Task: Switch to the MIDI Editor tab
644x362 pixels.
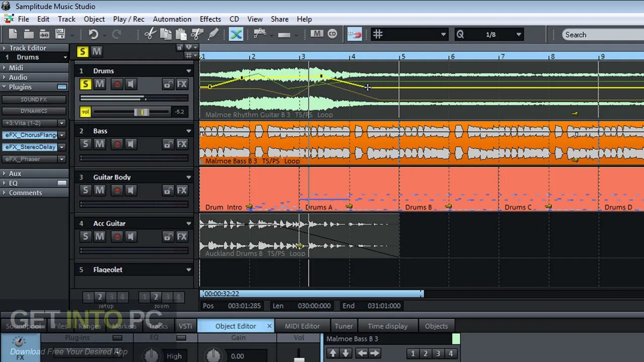Action: tap(302, 326)
